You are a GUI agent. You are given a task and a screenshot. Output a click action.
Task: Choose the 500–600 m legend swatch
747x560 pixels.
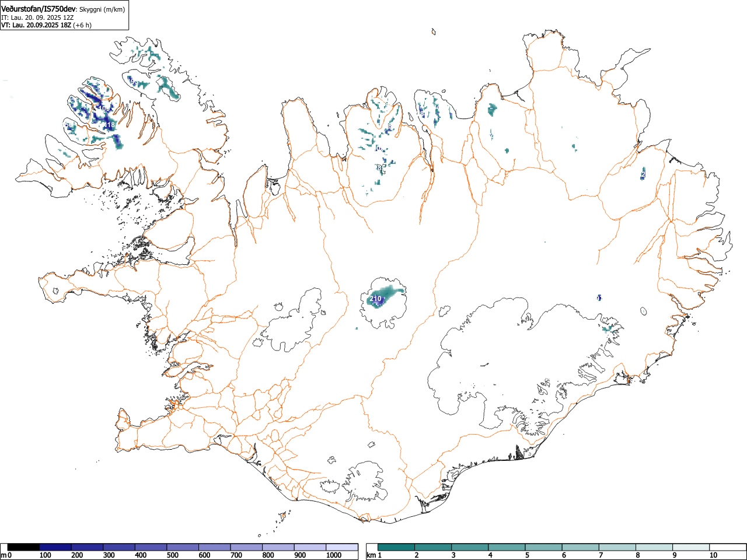(x=183, y=547)
